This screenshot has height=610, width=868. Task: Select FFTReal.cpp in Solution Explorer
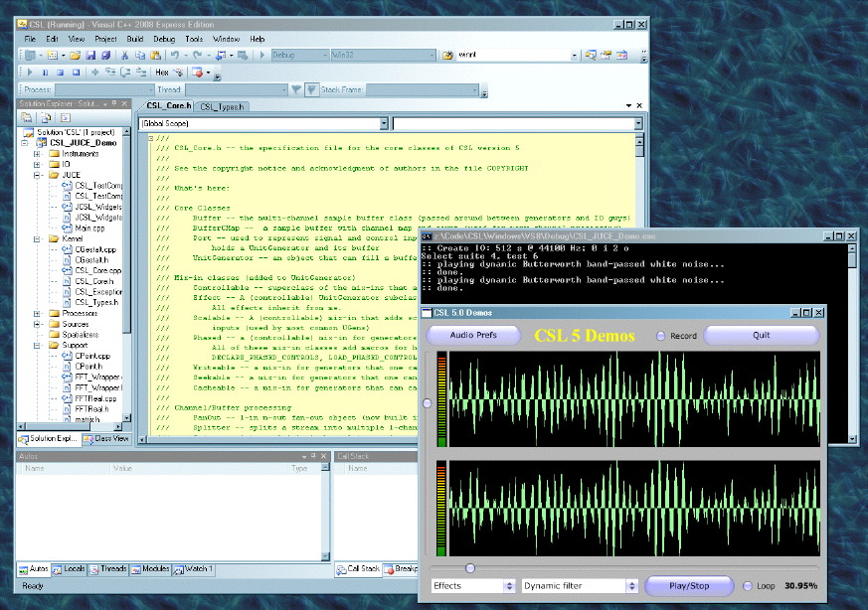95,398
